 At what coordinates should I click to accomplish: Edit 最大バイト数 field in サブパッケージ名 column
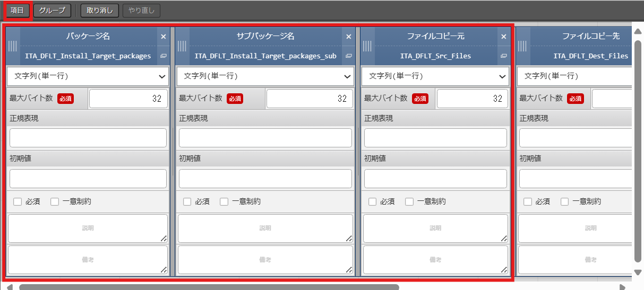[310, 99]
